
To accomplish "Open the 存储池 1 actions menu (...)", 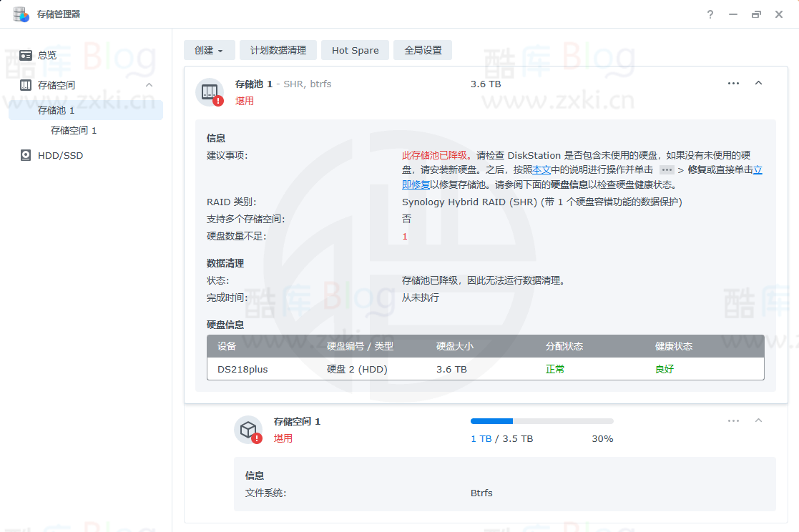I will coord(733,84).
